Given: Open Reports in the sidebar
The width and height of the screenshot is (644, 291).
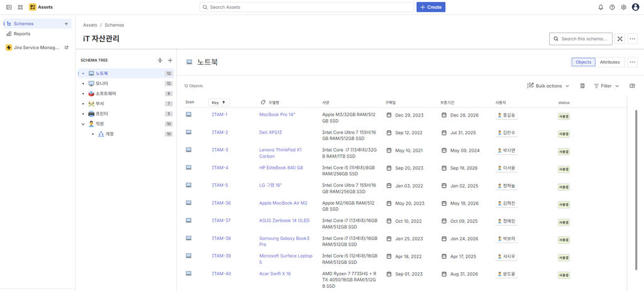Looking at the screenshot, I should [x=37, y=34].
